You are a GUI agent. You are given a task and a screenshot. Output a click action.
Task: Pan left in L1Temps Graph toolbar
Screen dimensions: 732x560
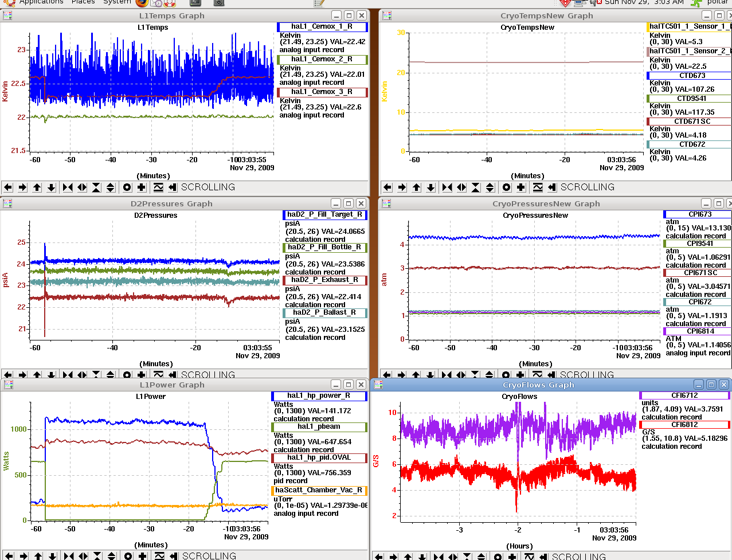tap(8, 187)
